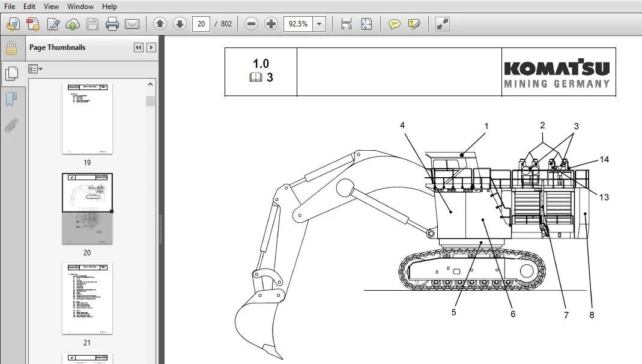The width and height of the screenshot is (642, 364).
Task: Open the View menu
Action: click(51, 7)
